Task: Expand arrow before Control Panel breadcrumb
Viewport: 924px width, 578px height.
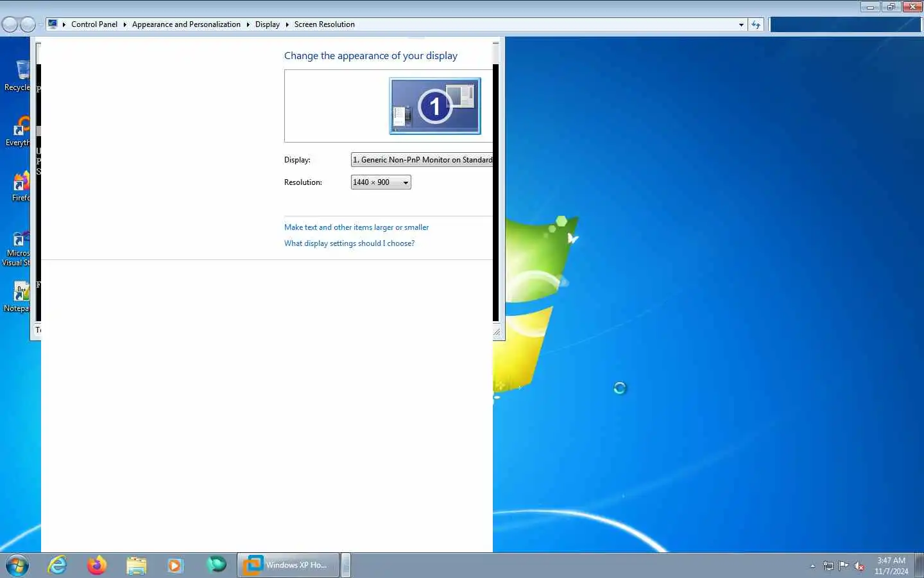Action: (64, 24)
